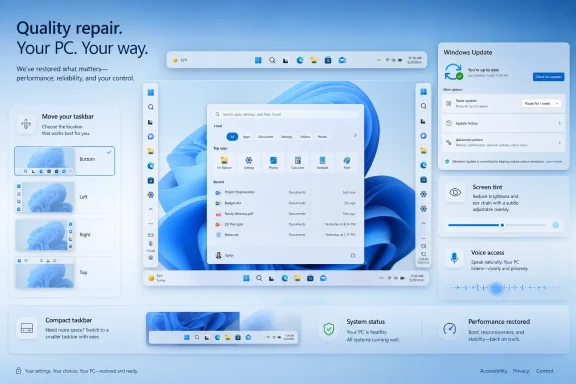The width and height of the screenshot is (576, 384).
Task: Select the Right taskbar location option
Action: pyautogui.click(x=65, y=235)
